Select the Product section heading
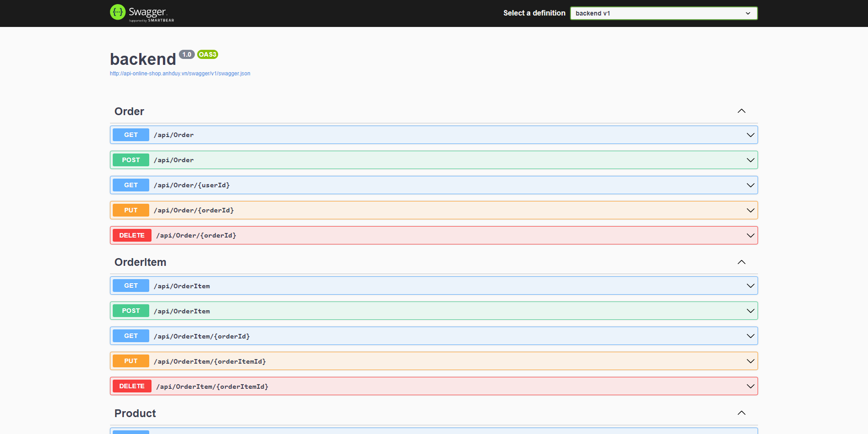The width and height of the screenshot is (868, 434). [x=135, y=413]
